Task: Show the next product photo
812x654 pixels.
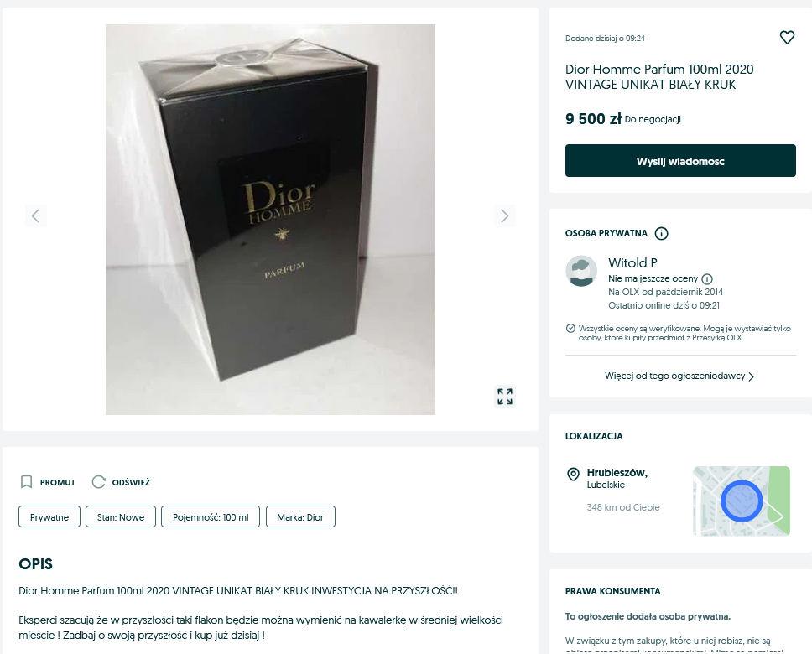Action: [504, 215]
